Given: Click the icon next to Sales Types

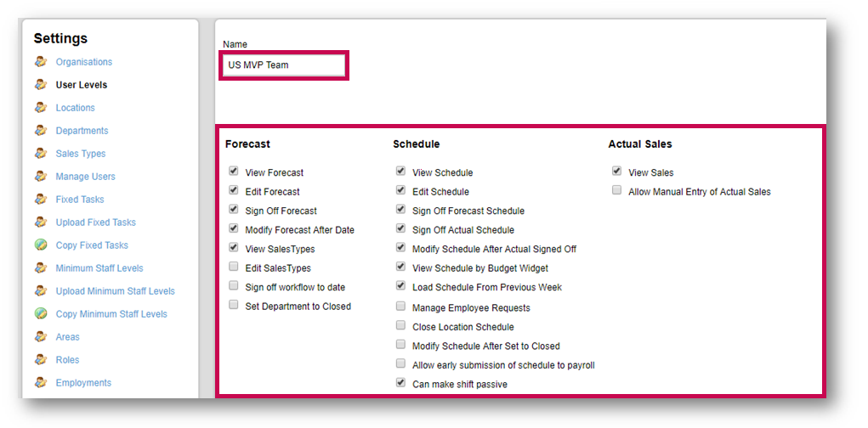Looking at the screenshot, I should [40, 154].
